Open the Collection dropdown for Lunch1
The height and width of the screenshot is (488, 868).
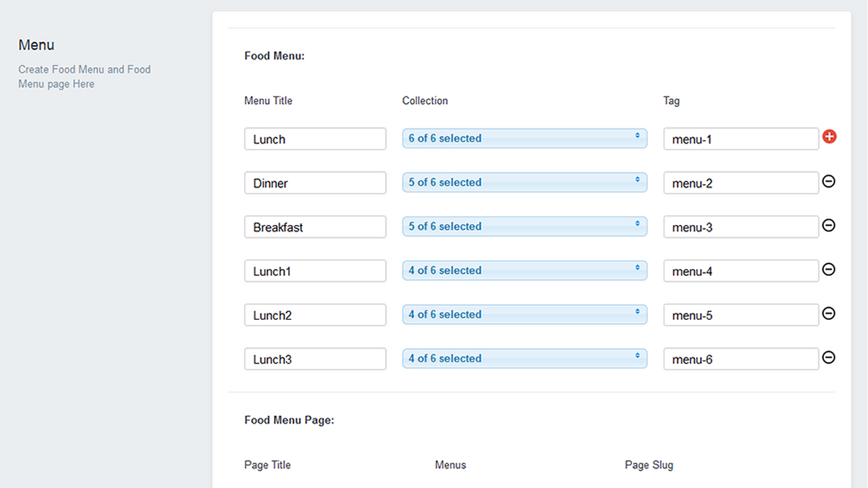pyautogui.click(x=524, y=270)
